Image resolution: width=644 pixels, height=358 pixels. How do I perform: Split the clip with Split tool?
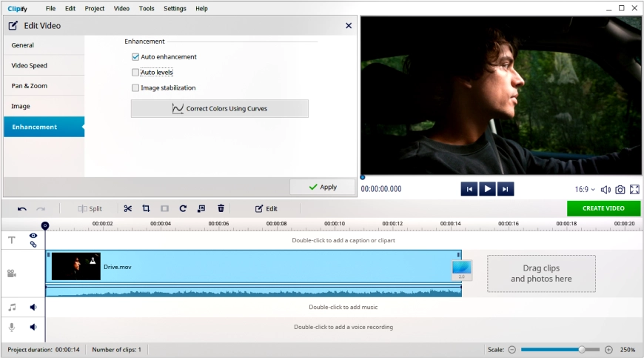[90, 209]
